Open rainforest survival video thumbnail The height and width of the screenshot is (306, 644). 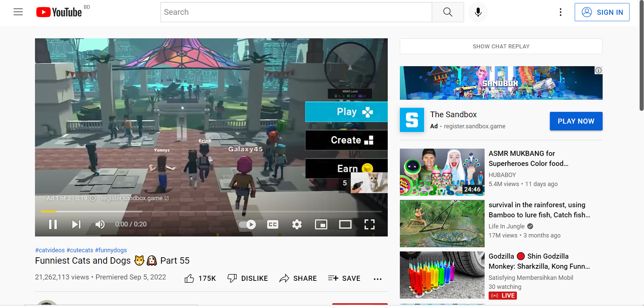pyautogui.click(x=442, y=224)
